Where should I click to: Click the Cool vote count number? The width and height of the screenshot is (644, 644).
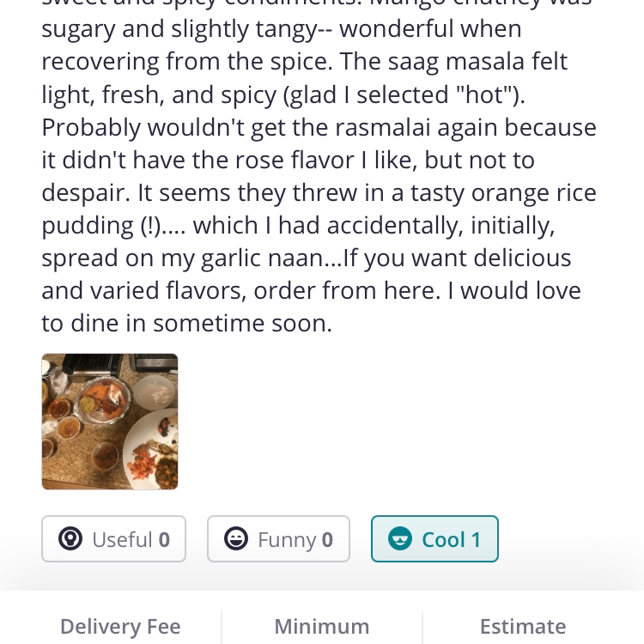coord(475,539)
